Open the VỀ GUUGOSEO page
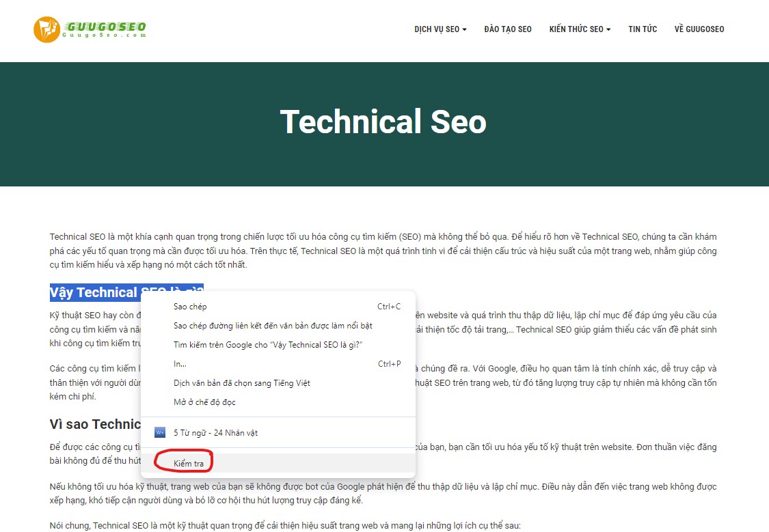This screenshot has height=532, width=769. click(699, 29)
